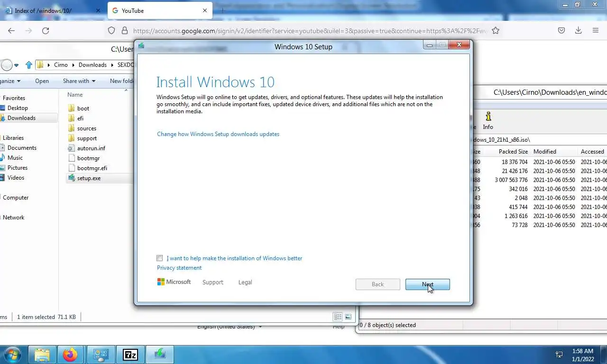The height and width of the screenshot is (364, 607).
Task: Click the Setup icon in the dialog title bar
Action: (141, 46)
